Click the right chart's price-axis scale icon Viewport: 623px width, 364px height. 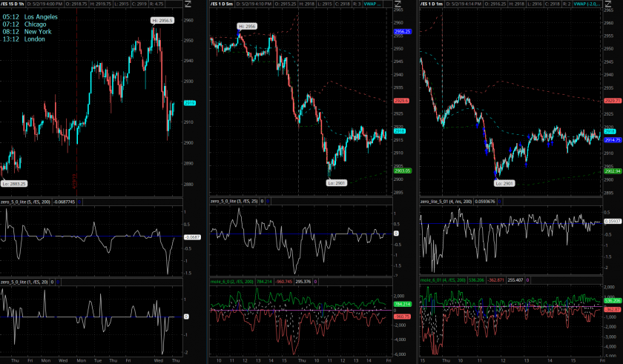(x=610, y=6)
